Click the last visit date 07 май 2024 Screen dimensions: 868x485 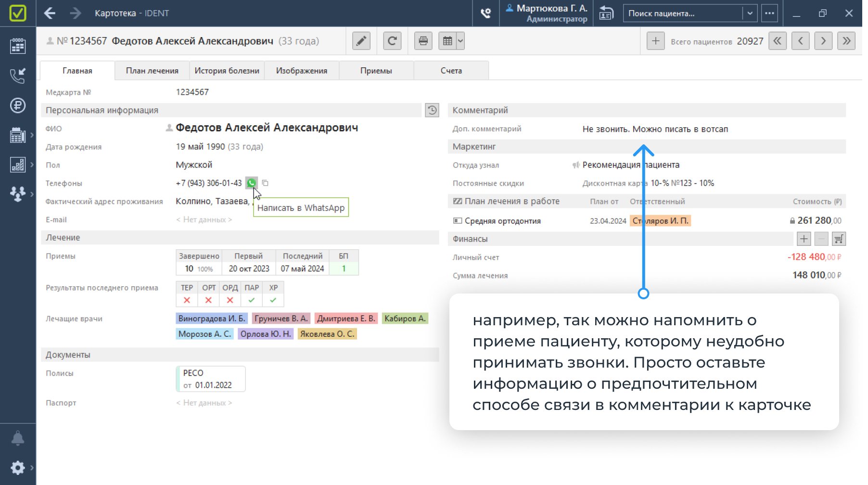(302, 268)
